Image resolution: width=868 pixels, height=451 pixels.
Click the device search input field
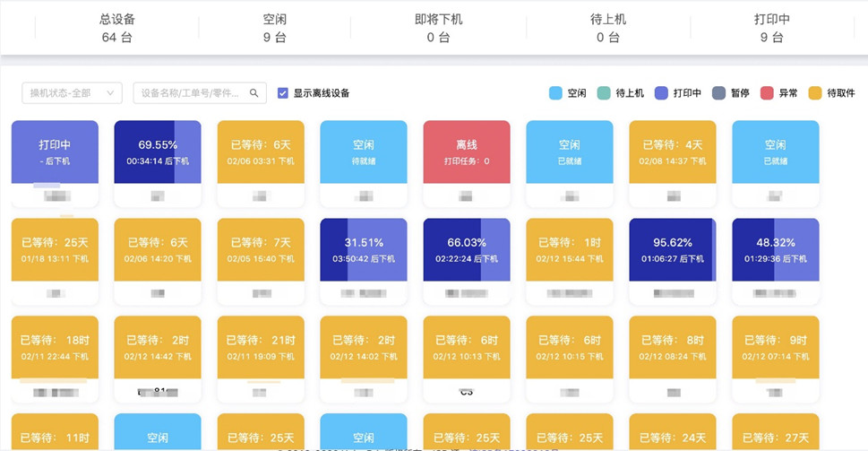(x=191, y=93)
